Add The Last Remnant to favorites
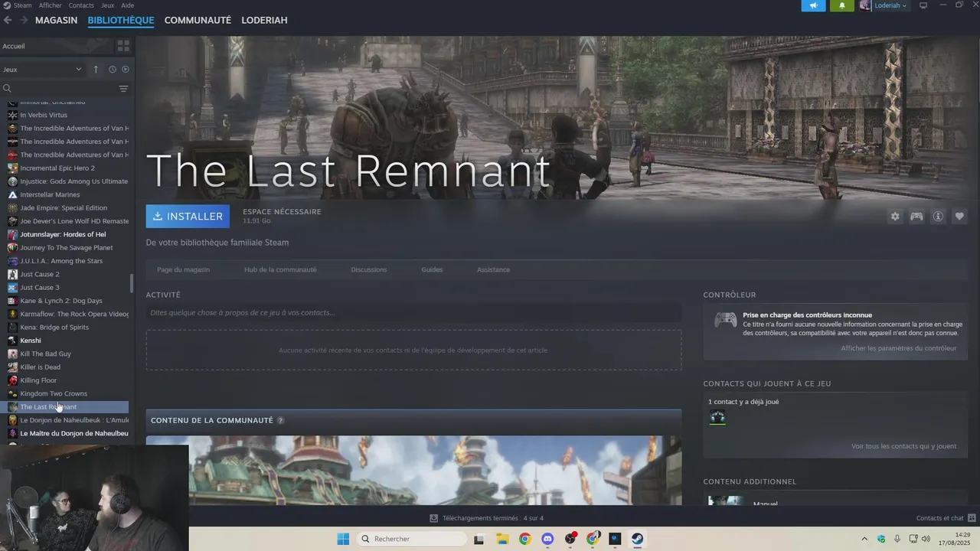Screen dimensions: 980x551 [959, 217]
